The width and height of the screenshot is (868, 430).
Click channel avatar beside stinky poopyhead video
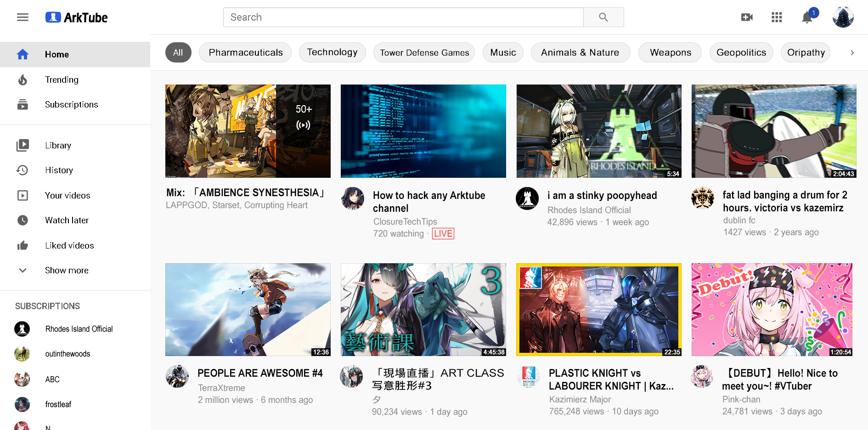[x=527, y=198]
